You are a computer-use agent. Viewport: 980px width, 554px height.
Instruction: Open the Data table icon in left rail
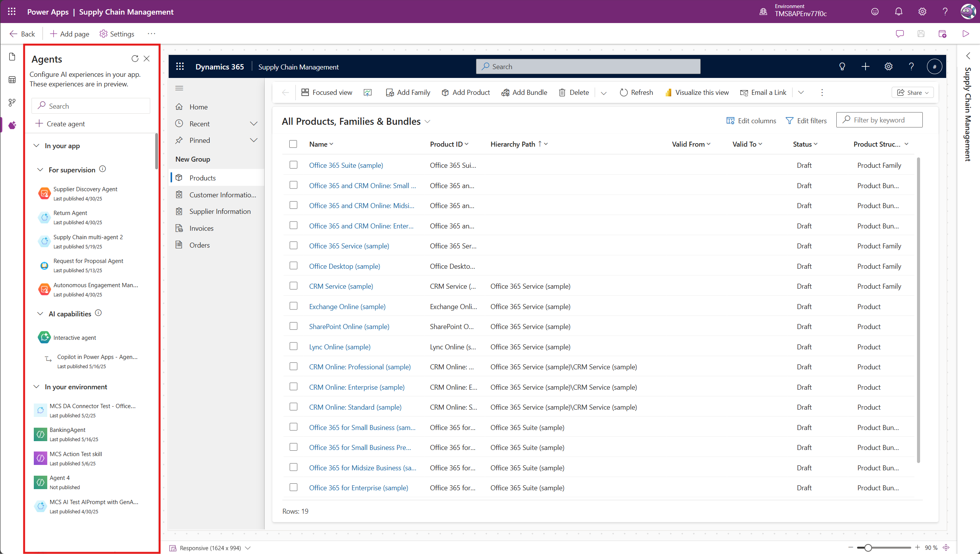click(x=12, y=79)
